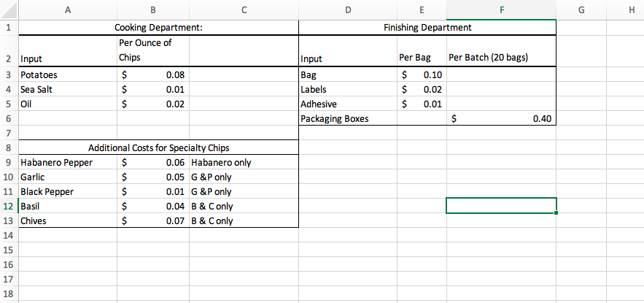The width and height of the screenshot is (644, 303).
Task: Click the 'Cooking Department:' title cell
Action: [158, 28]
